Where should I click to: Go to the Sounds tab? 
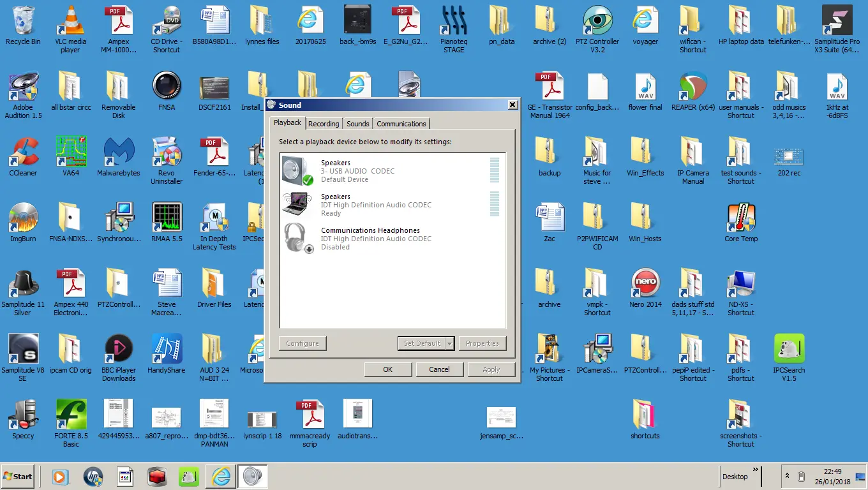click(357, 124)
